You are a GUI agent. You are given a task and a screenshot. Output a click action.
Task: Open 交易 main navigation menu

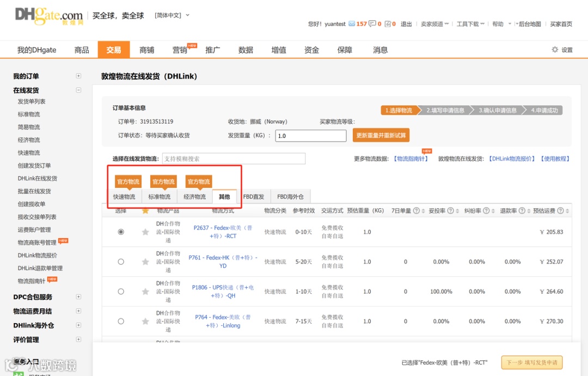114,50
